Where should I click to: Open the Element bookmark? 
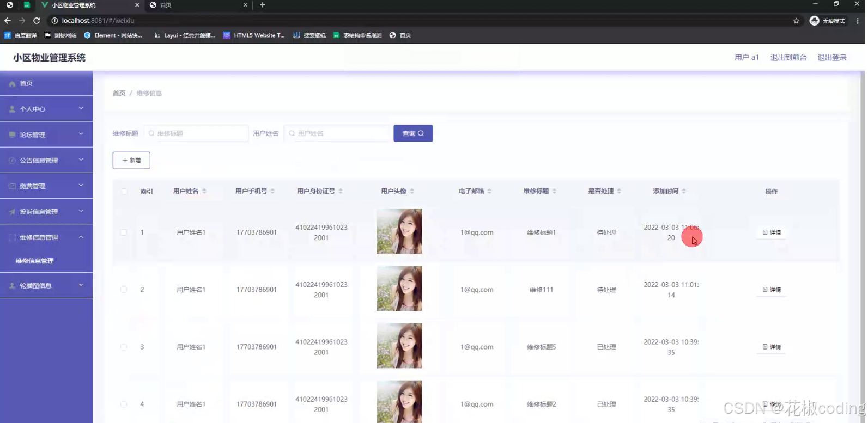pos(113,35)
